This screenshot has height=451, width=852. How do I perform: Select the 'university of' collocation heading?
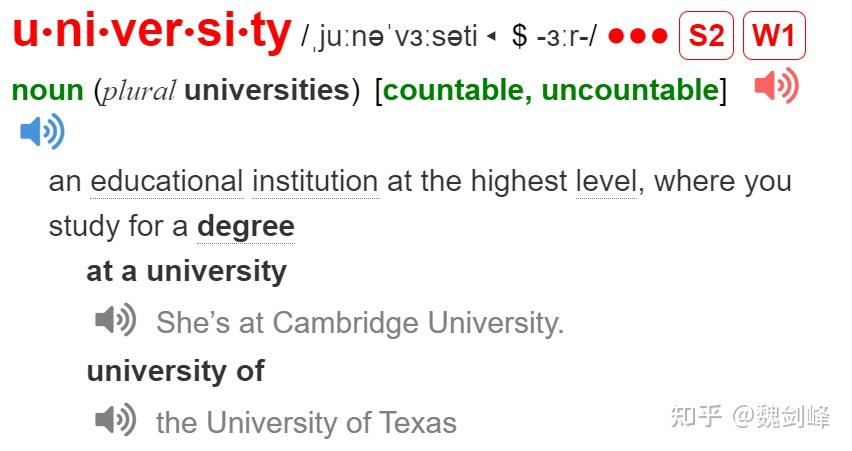pyautogui.click(x=176, y=371)
